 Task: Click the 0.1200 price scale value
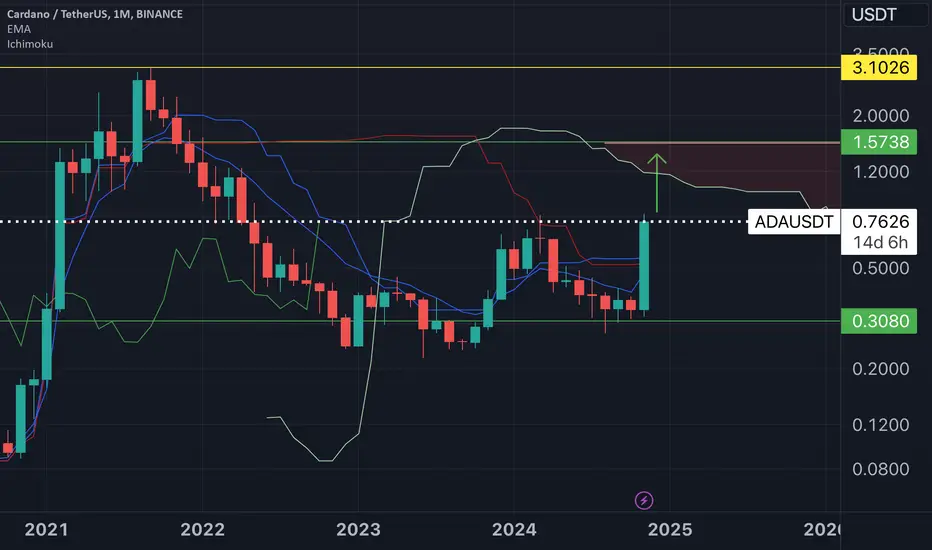coord(880,425)
